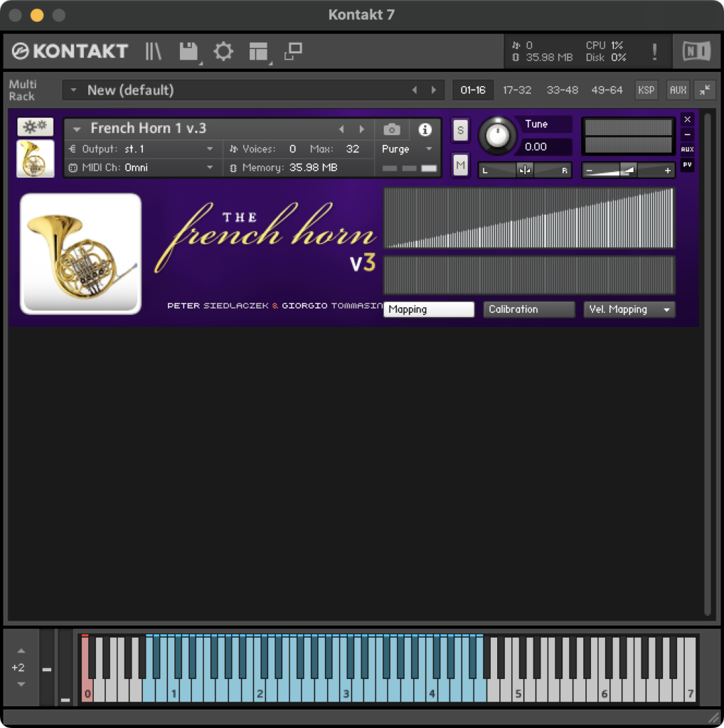The width and height of the screenshot is (724, 728).
Task: Click the exclamation warning panic icon
Action: (x=655, y=51)
